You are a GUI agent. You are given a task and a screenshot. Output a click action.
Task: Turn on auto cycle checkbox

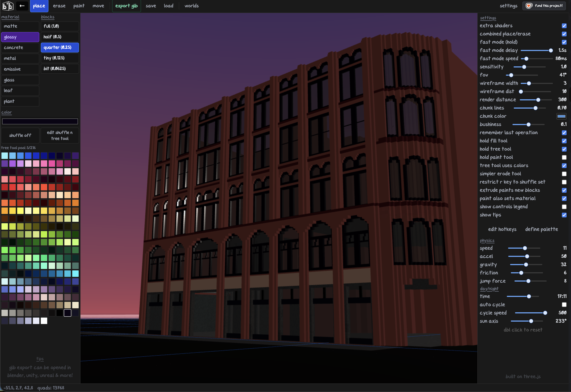tap(564, 305)
